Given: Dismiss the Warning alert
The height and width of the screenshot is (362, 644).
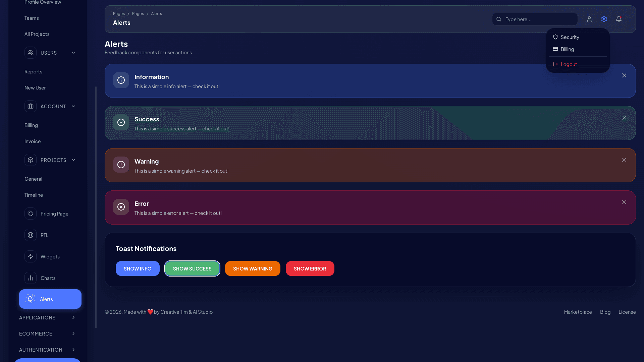Looking at the screenshot, I should point(624,160).
